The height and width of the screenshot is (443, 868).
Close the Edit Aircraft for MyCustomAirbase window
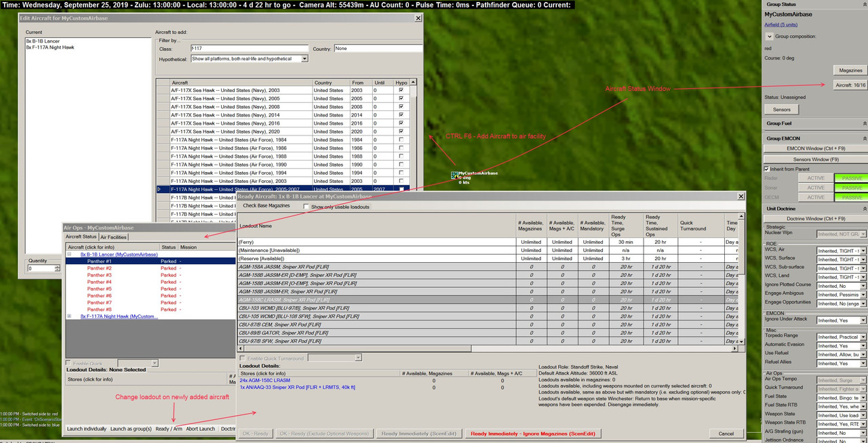(x=418, y=18)
